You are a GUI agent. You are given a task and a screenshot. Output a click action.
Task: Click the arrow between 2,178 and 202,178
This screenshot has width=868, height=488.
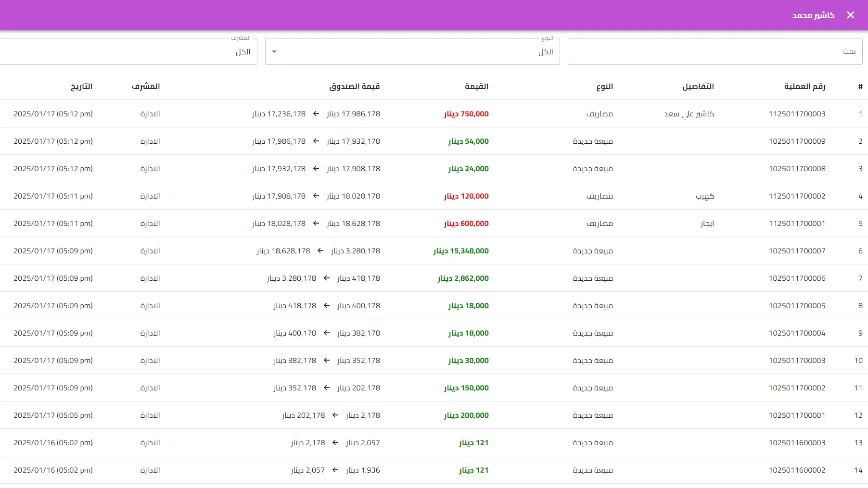(x=335, y=415)
